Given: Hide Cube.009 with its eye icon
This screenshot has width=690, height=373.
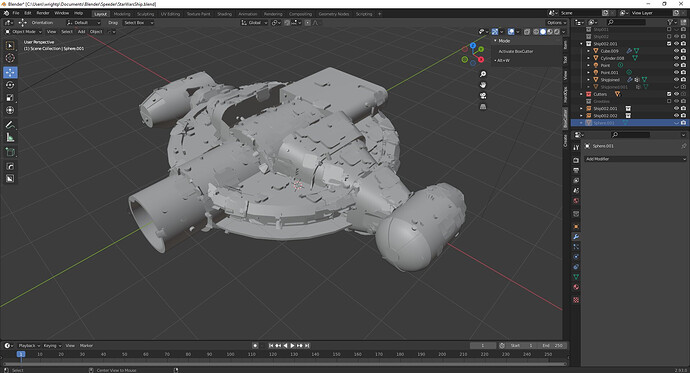Looking at the screenshot, I should pyautogui.click(x=676, y=51).
